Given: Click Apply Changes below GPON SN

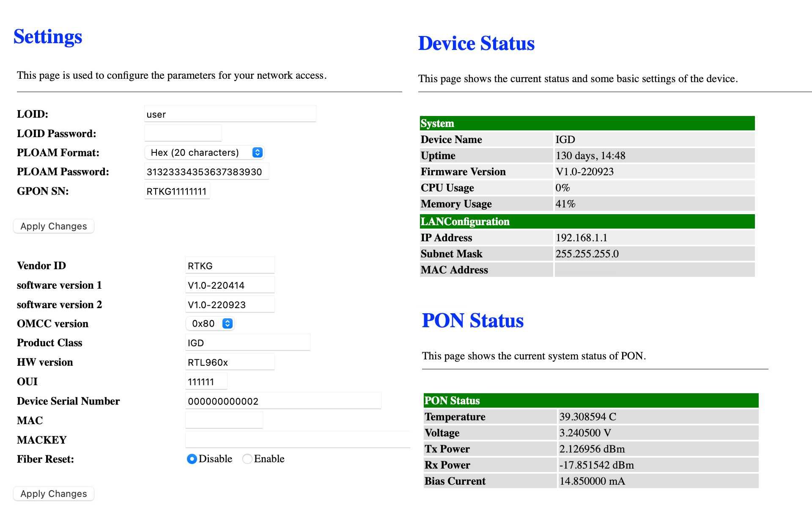Looking at the screenshot, I should coord(54,226).
